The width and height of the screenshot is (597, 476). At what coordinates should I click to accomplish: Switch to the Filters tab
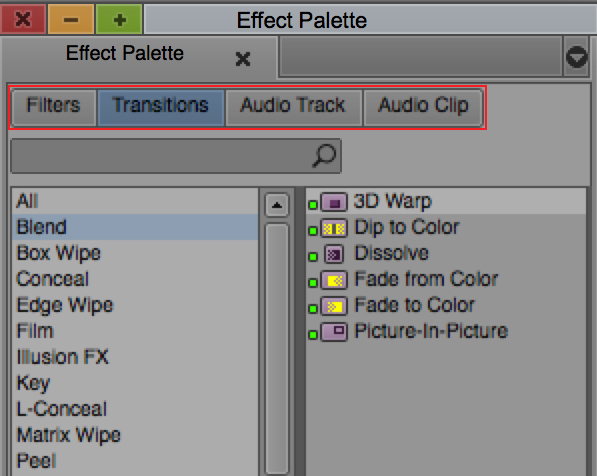coord(54,107)
